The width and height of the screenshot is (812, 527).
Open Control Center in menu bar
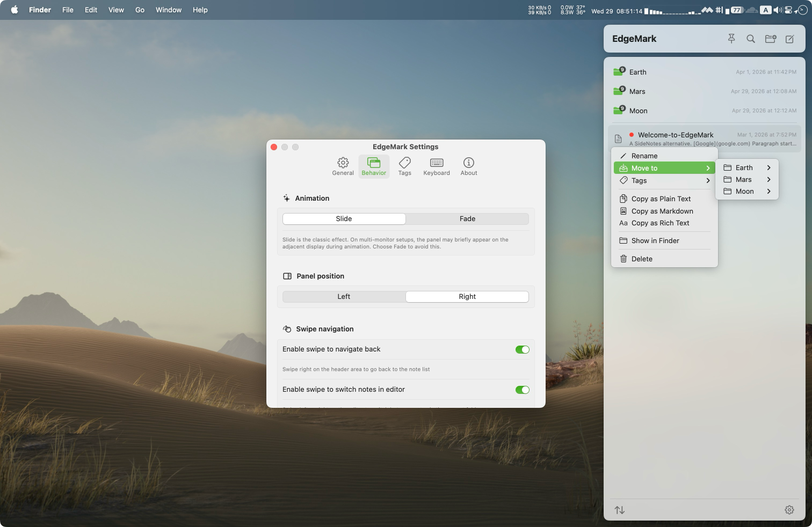[x=788, y=10]
